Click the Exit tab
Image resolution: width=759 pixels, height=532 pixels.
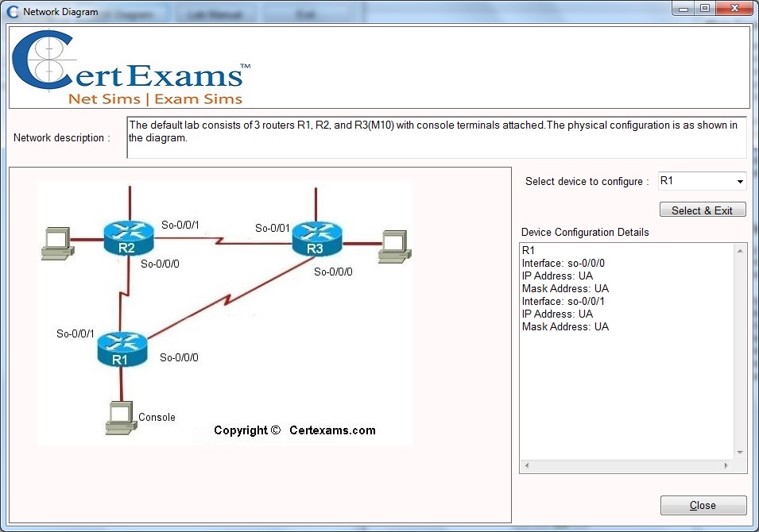306,13
